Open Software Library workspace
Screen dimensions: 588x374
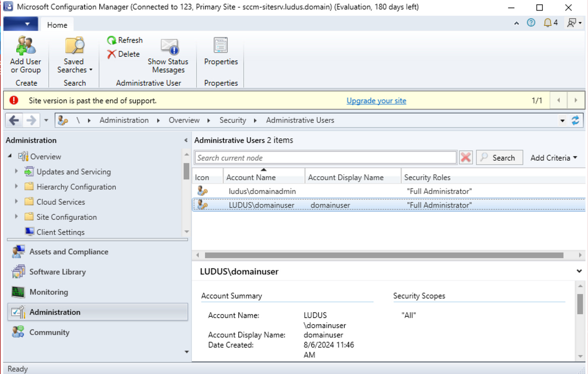point(98,272)
